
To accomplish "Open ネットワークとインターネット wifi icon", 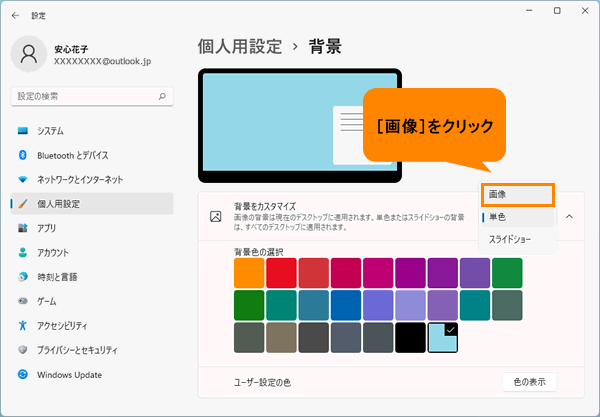I will [x=23, y=179].
